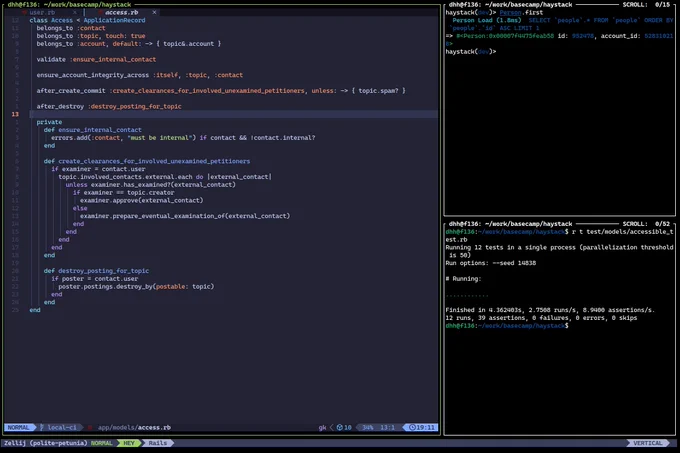The height and width of the screenshot is (453, 680).
Task: Click the VERTICAL layout indicator
Action: tap(647, 443)
